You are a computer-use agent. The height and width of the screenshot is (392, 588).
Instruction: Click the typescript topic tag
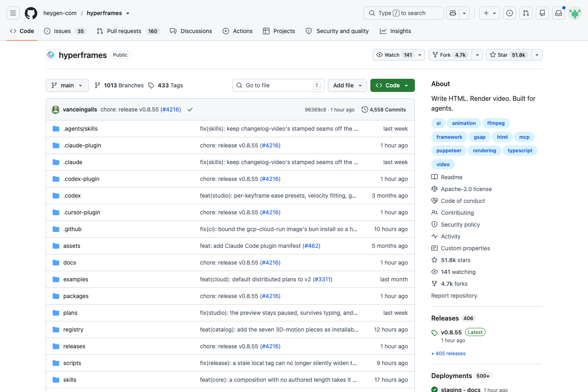520,151
